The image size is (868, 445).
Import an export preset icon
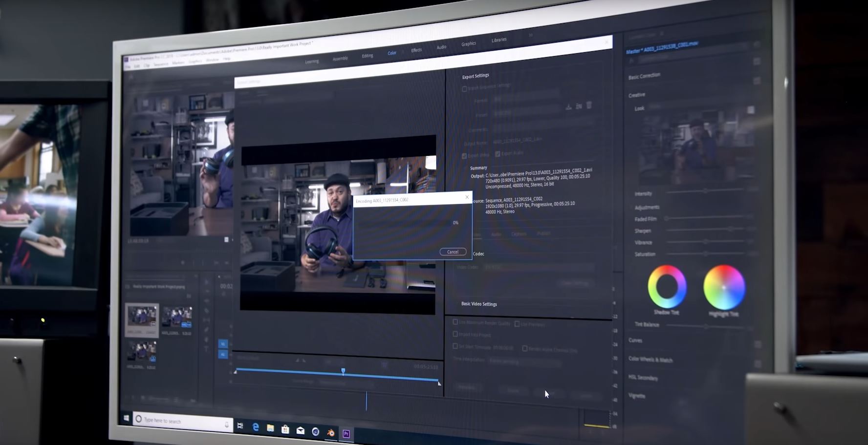[579, 106]
